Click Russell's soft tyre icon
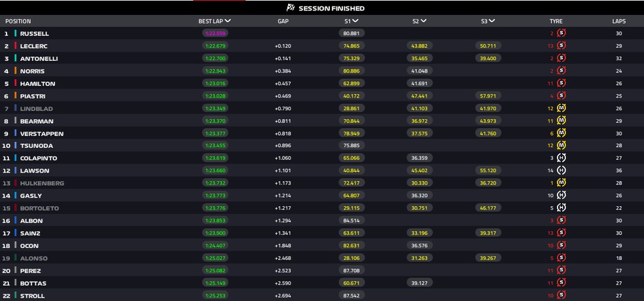 561,33
